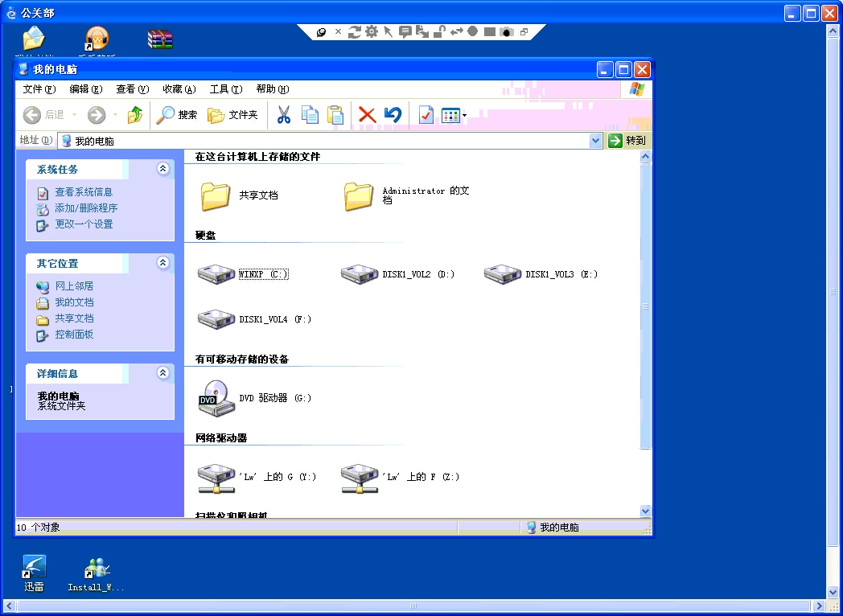Select the 共享文档 folder icon
Viewport: 843px width, 616px height.
point(216,195)
